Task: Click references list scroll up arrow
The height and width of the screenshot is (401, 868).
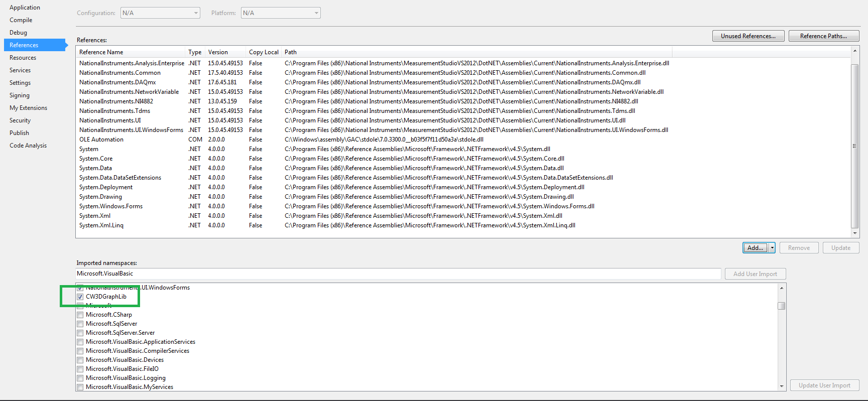Action: (854, 51)
